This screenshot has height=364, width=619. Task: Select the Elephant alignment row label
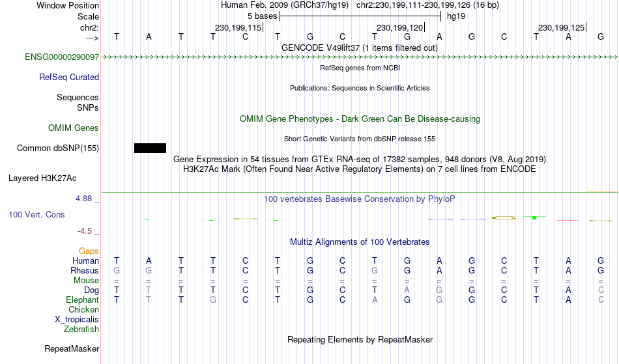tap(83, 300)
